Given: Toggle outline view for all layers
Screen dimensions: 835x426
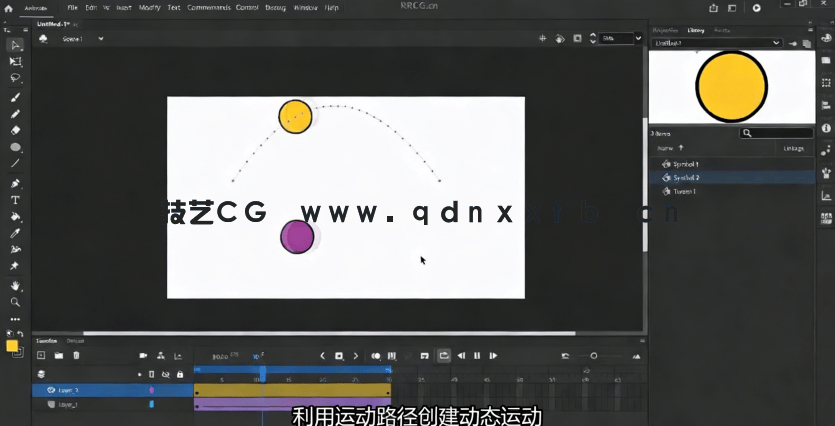Looking at the screenshot, I should coord(151,374).
